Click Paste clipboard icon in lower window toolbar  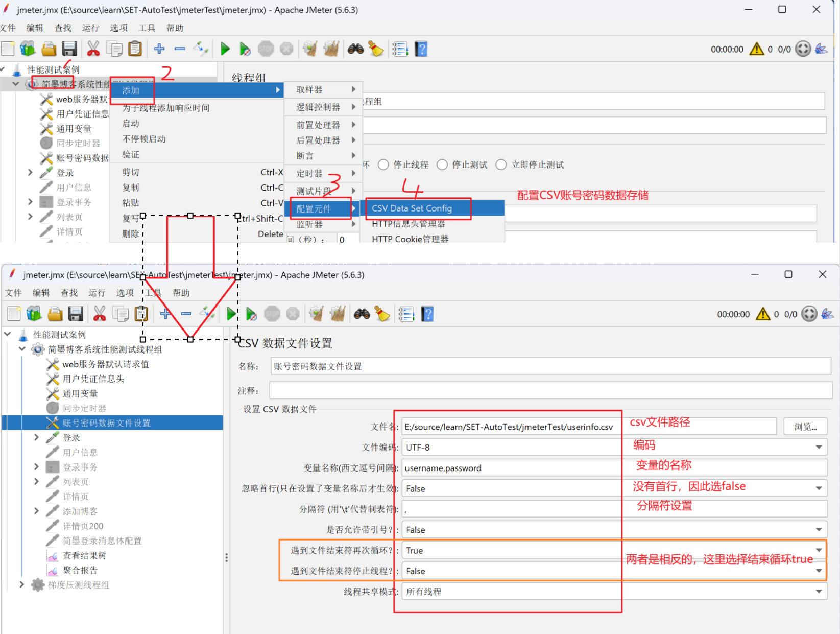point(141,314)
